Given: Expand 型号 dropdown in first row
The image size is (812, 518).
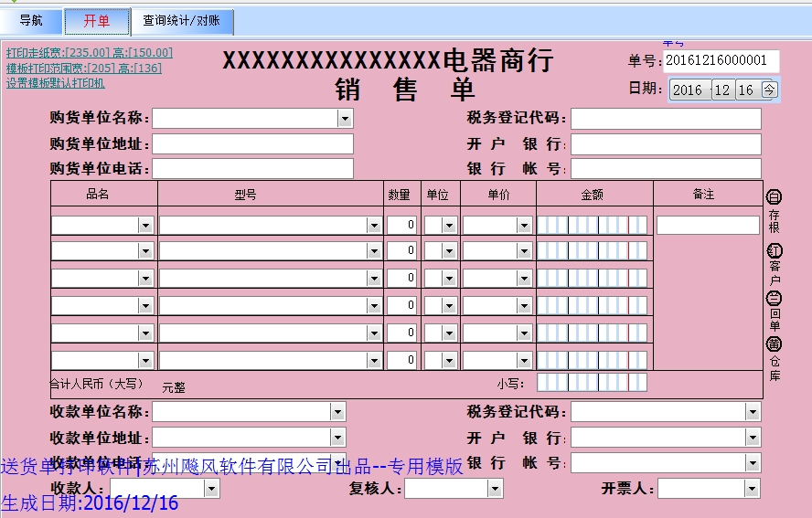Looking at the screenshot, I should pyautogui.click(x=374, y=225).
